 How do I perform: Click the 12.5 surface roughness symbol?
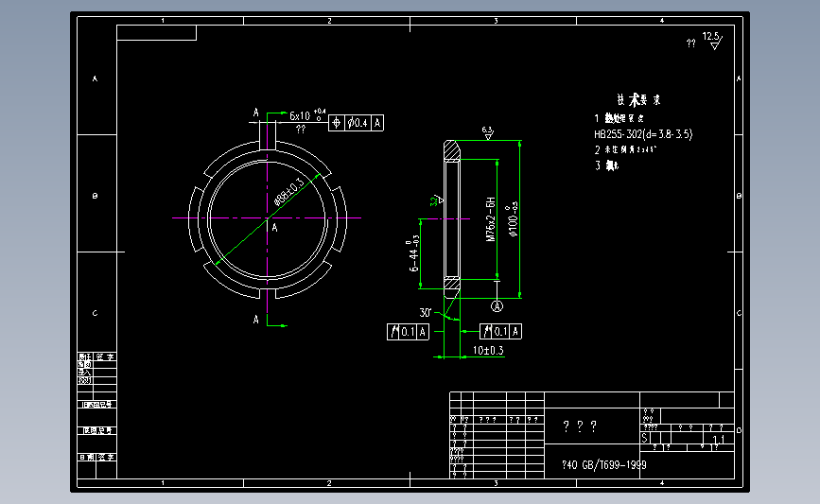(712, 41)
